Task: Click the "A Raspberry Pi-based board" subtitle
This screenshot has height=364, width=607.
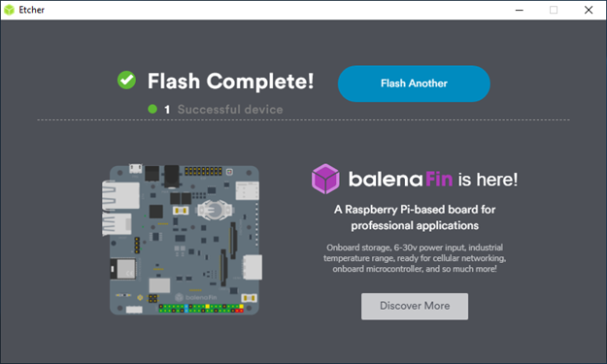Action: pos(415,217)
